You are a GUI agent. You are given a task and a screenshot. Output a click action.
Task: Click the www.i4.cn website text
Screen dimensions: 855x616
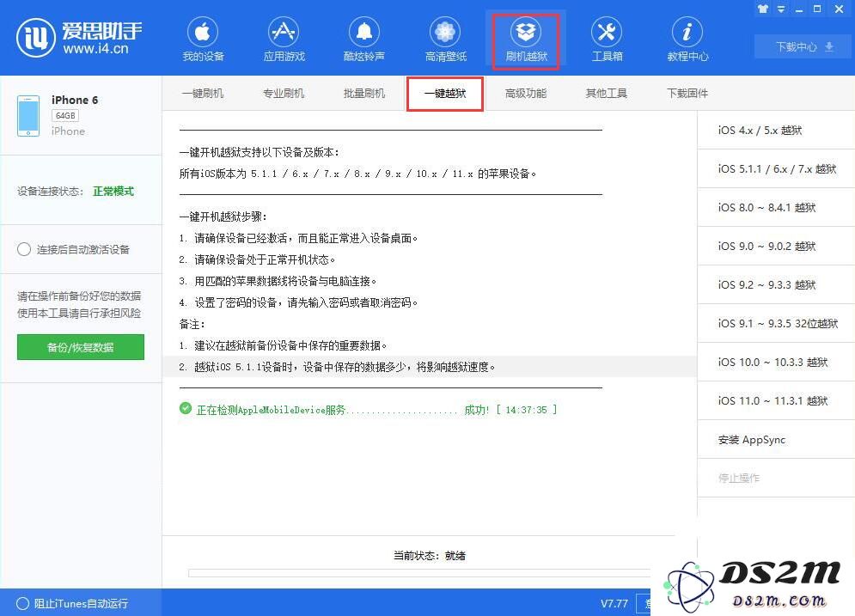tap(95, 48)
